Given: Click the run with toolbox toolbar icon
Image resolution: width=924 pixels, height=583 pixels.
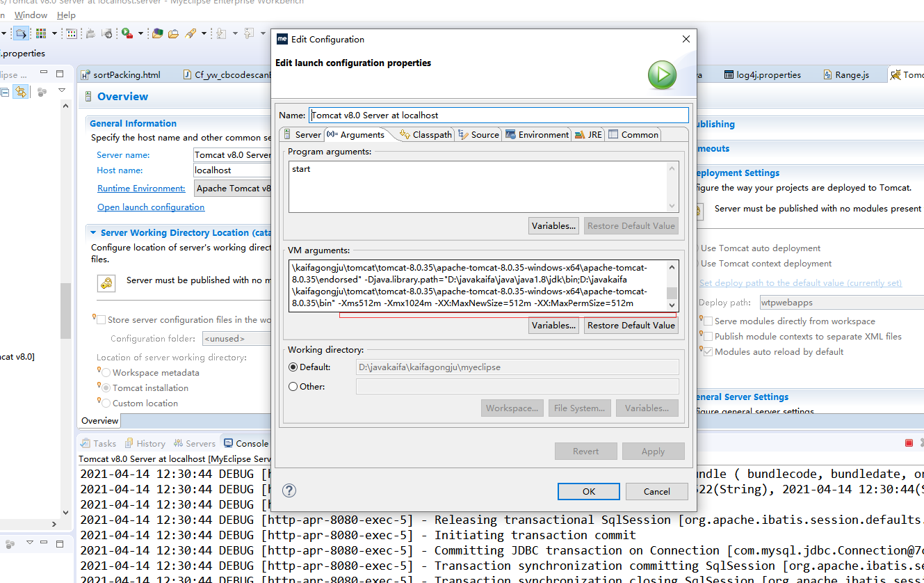Looking at the screenshot, I should coord(127,33).
